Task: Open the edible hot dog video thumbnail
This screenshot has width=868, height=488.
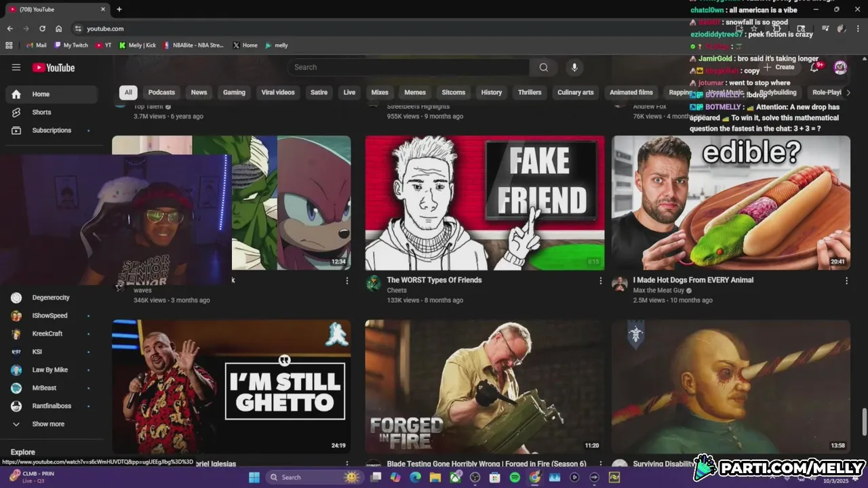Action: tap(731, 203)
